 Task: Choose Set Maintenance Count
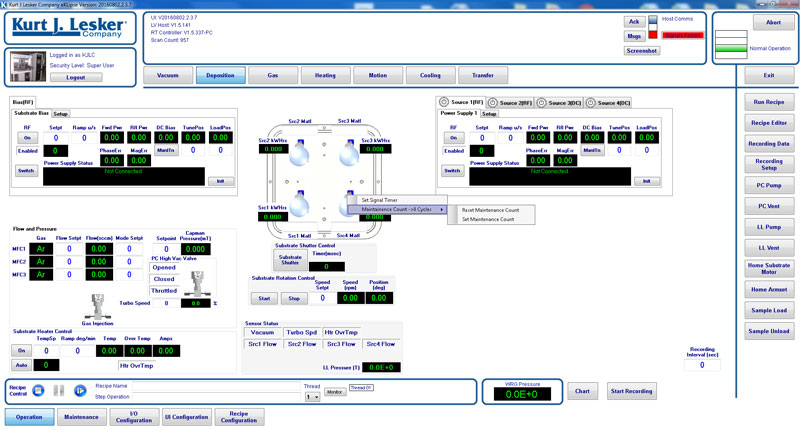coord(488,219)
